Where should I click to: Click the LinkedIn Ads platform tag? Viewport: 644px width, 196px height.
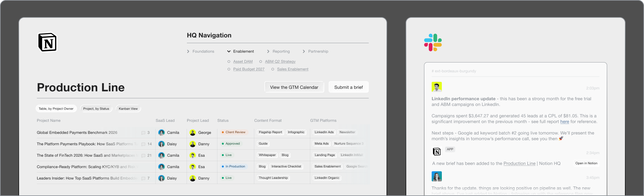(324, 132)
